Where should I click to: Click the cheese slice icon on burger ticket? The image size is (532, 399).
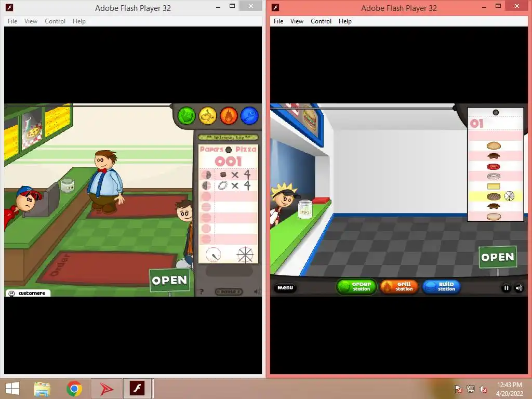(x=494, y=187)
